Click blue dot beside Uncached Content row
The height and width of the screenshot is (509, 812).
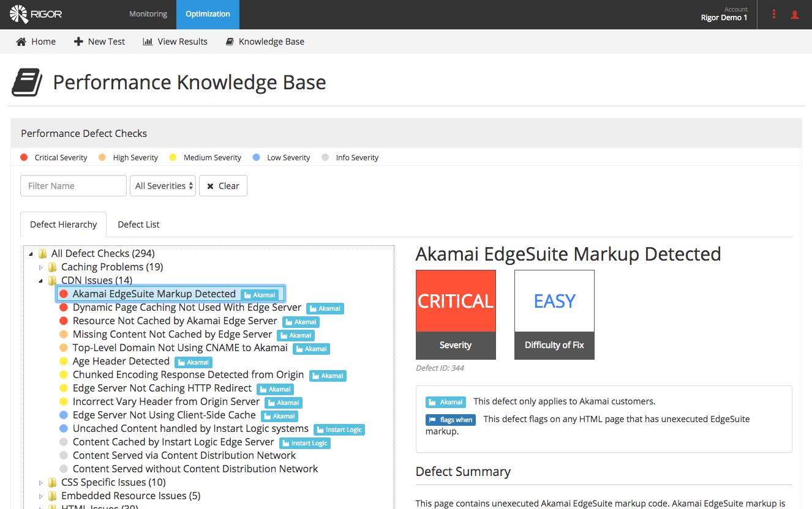point(64,428)
